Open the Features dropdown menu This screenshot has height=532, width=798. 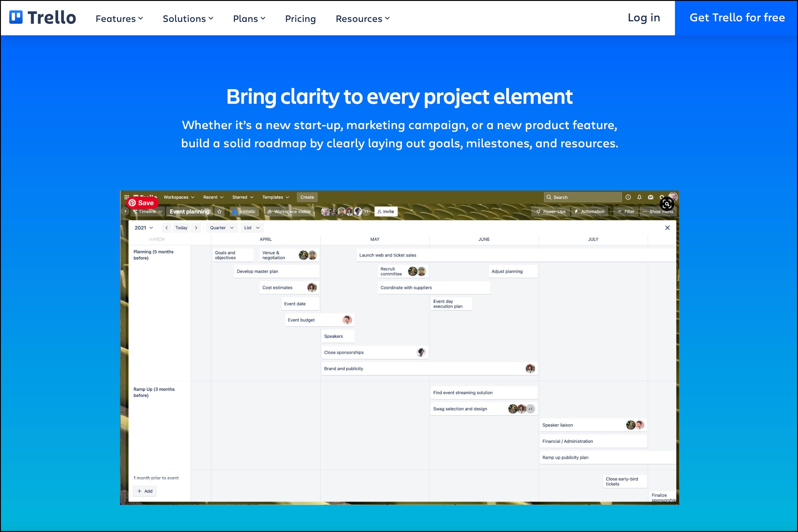tap(119, 19)
